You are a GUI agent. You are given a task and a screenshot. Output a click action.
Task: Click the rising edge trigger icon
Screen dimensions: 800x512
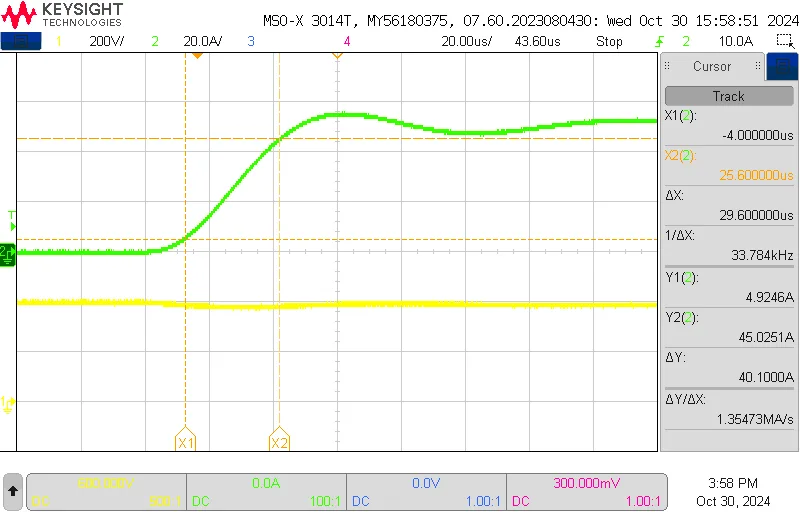pyautogui.click(x=659, y=41)
